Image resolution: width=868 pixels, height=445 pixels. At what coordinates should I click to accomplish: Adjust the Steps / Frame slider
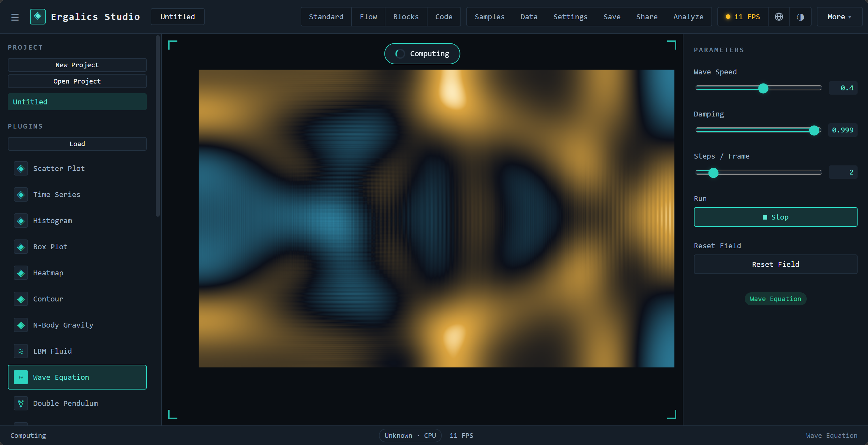(x=758, y=173)
